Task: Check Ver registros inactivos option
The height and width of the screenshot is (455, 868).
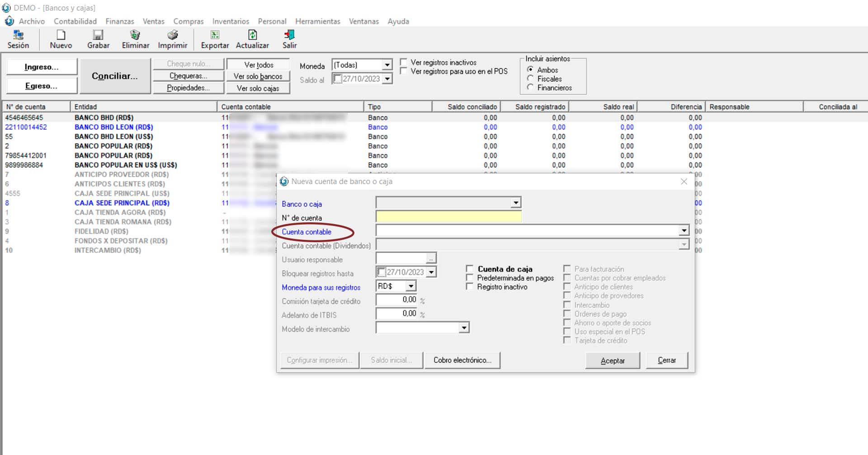Action: [404, 62]
